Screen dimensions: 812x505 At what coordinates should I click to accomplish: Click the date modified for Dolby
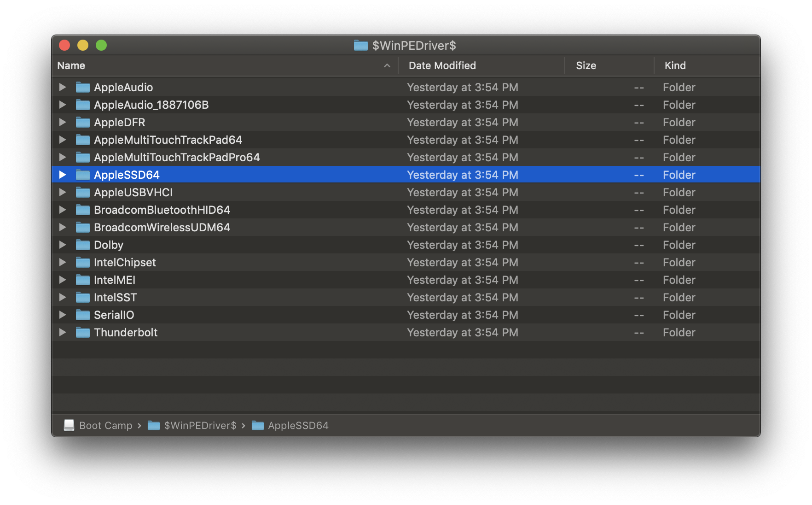tap(463, 245)
